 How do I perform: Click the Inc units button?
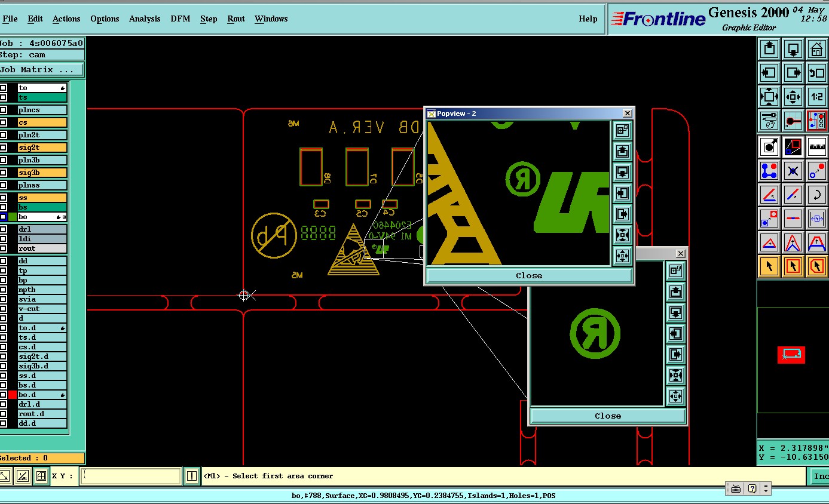tap(819, 476)
